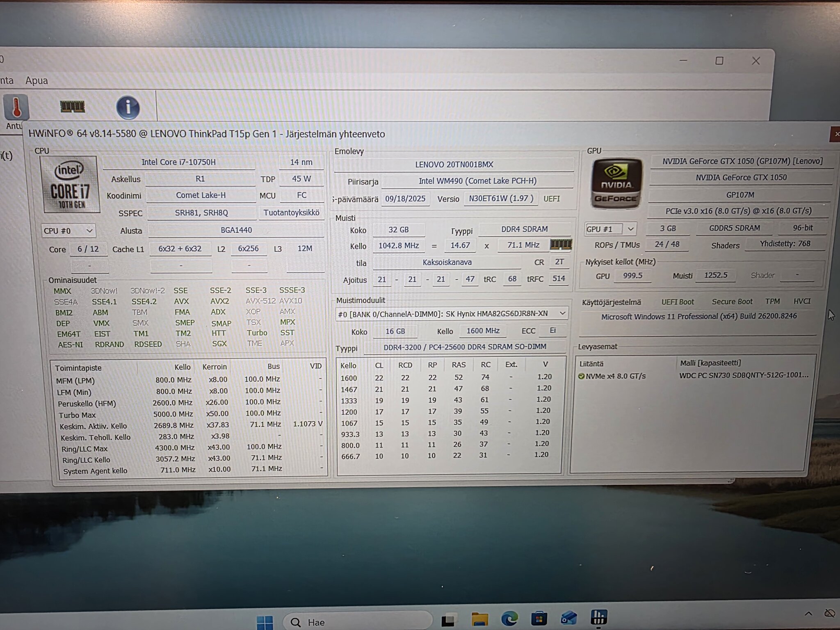Click the NVIDIA GeForce logo
The image size is (840, 630).
tap(616, 183)
